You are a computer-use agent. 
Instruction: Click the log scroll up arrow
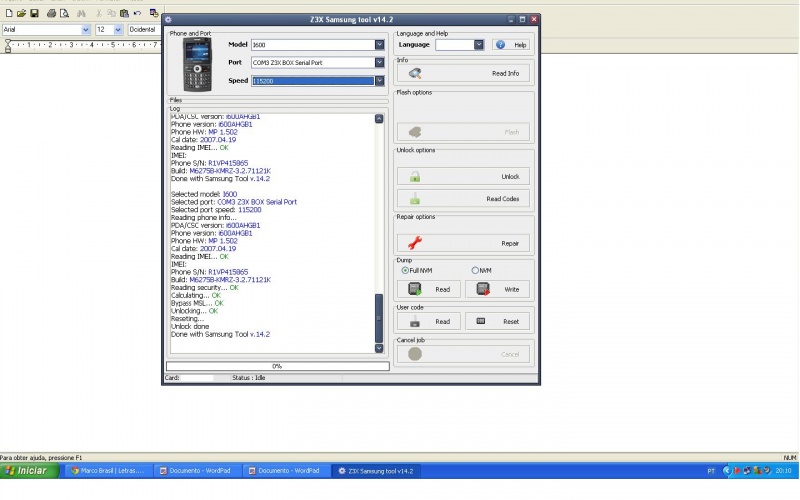[379, 118]
